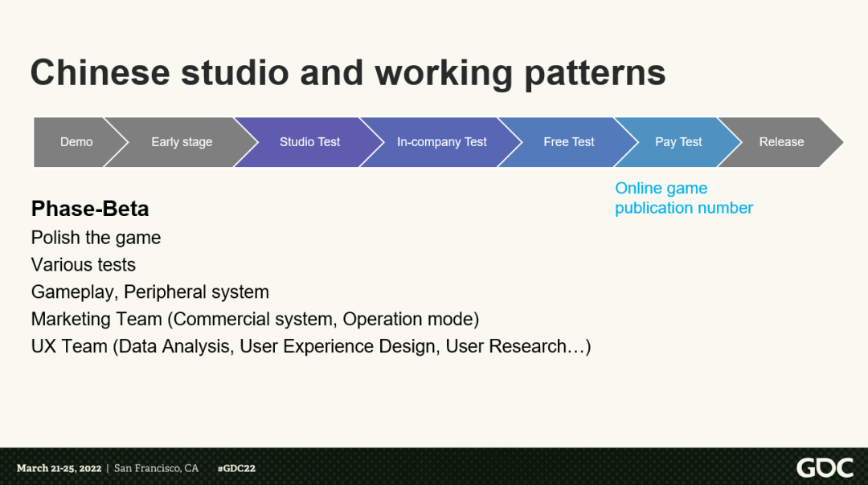Click the 'Gameplay, Peripheral system' line
This screenshot has height=485, width=868.
[150, 292]
